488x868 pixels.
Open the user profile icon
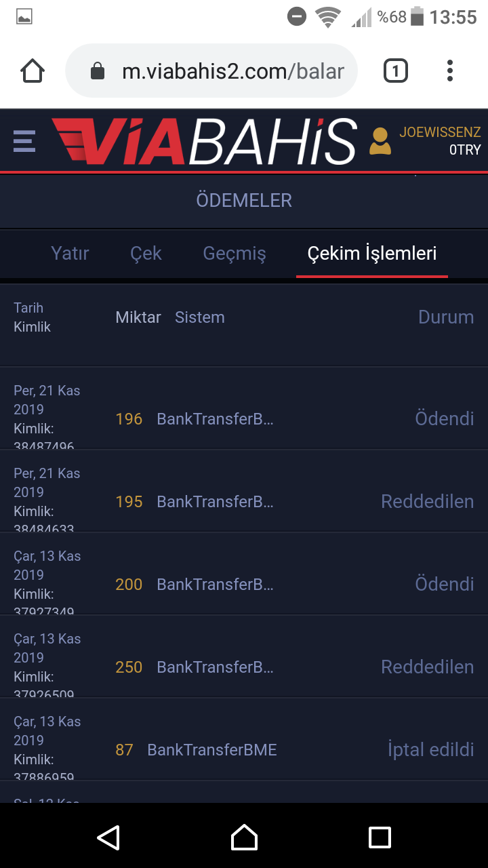pos(380,141)
